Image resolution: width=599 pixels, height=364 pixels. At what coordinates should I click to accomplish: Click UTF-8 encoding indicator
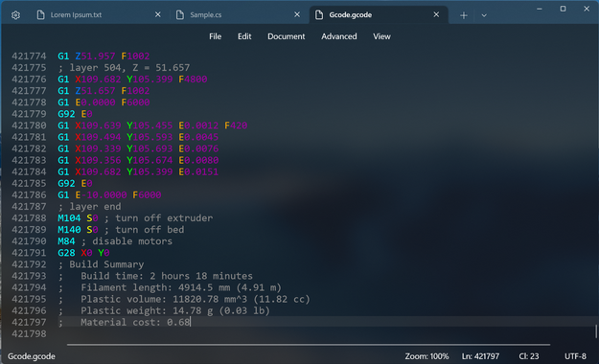click(575, 356)
